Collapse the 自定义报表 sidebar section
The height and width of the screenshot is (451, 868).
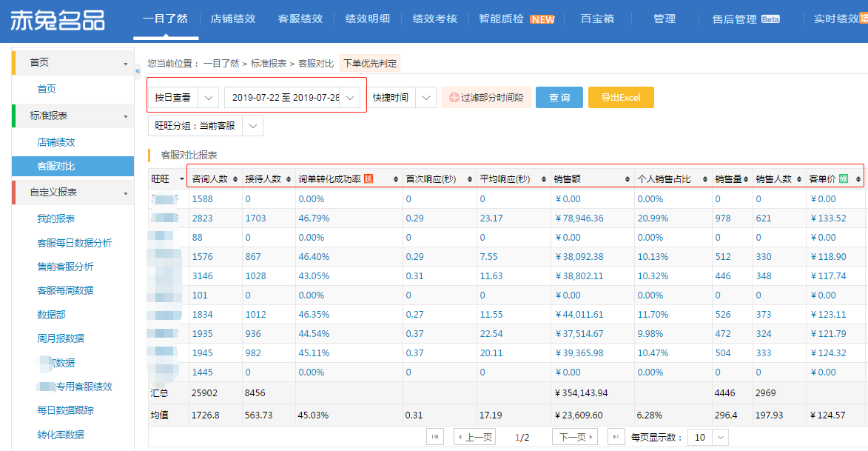pyautogui.click(x=125, y=193)
